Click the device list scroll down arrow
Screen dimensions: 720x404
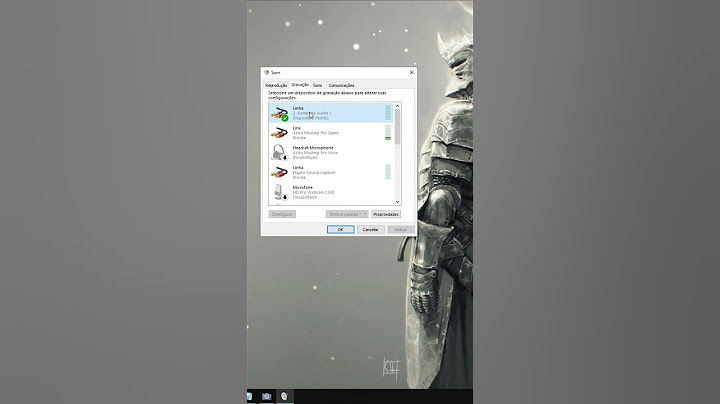(x=397, y=202)
